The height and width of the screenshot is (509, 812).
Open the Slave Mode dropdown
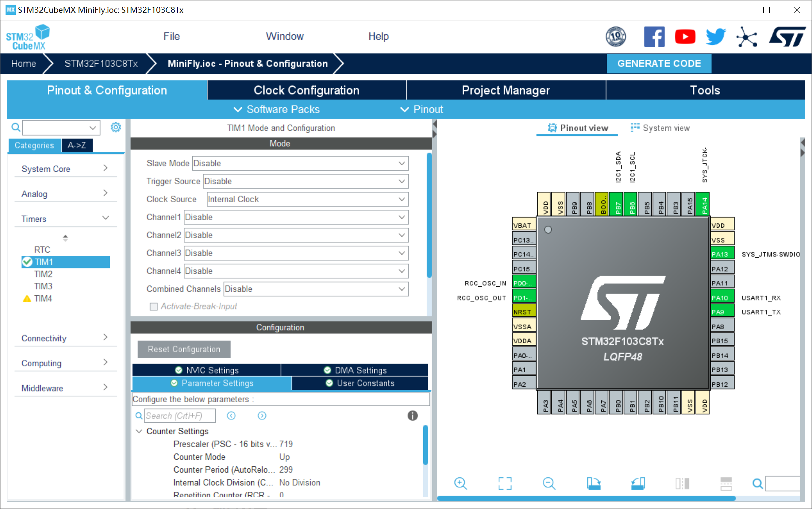[300, 163]
